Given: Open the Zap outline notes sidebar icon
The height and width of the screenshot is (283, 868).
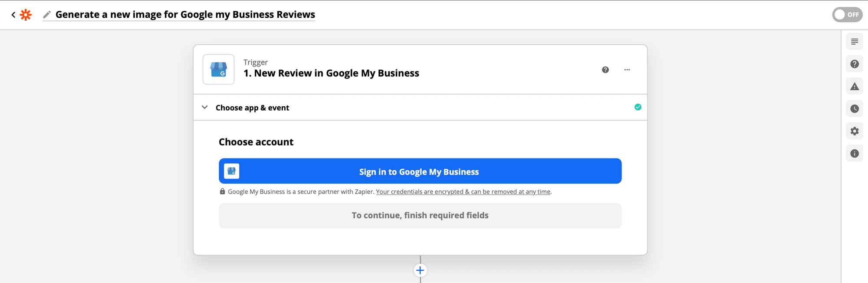Looking at the screenshot, I should click(x=855, y=42).
